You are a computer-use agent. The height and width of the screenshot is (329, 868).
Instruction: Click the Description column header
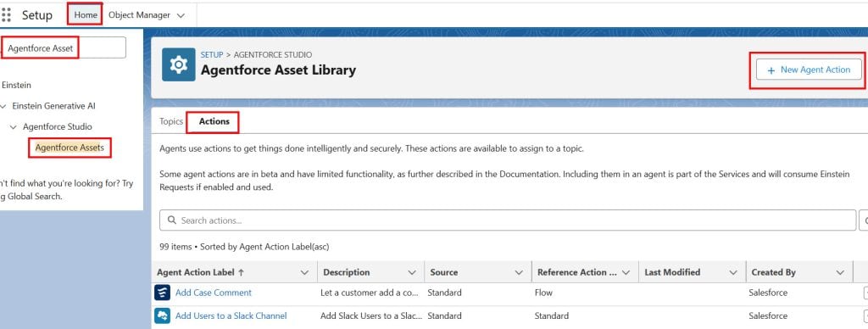pos(347,272)
